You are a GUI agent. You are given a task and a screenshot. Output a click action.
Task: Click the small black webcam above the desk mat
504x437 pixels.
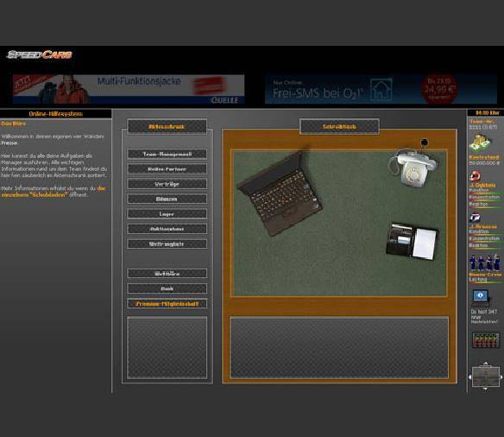(x=425, y=142)
